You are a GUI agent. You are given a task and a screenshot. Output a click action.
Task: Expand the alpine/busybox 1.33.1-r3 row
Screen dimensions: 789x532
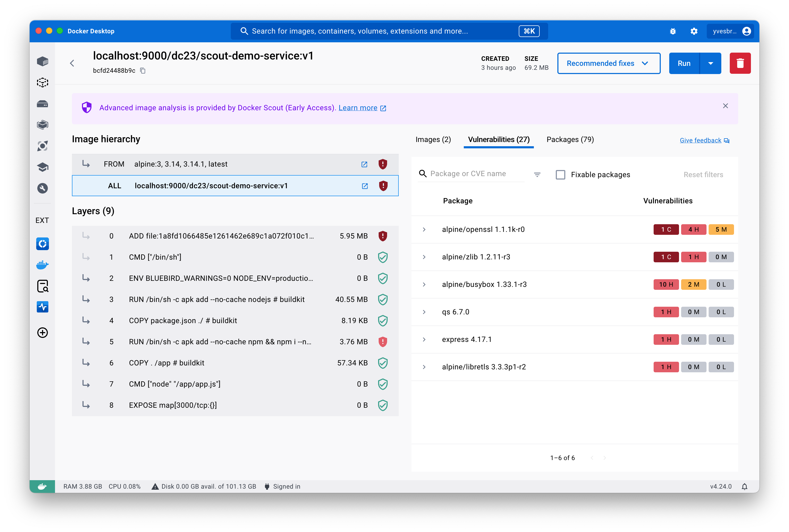[x=425, y=284]
